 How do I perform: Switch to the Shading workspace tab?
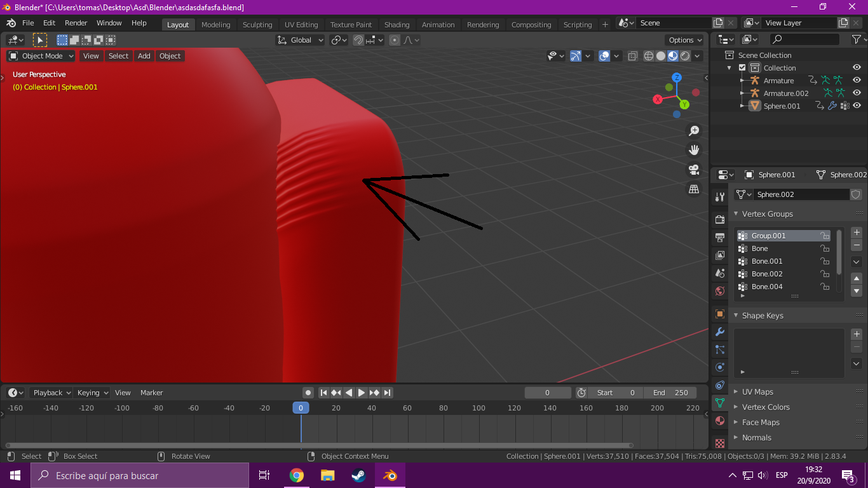coord(397,25)
